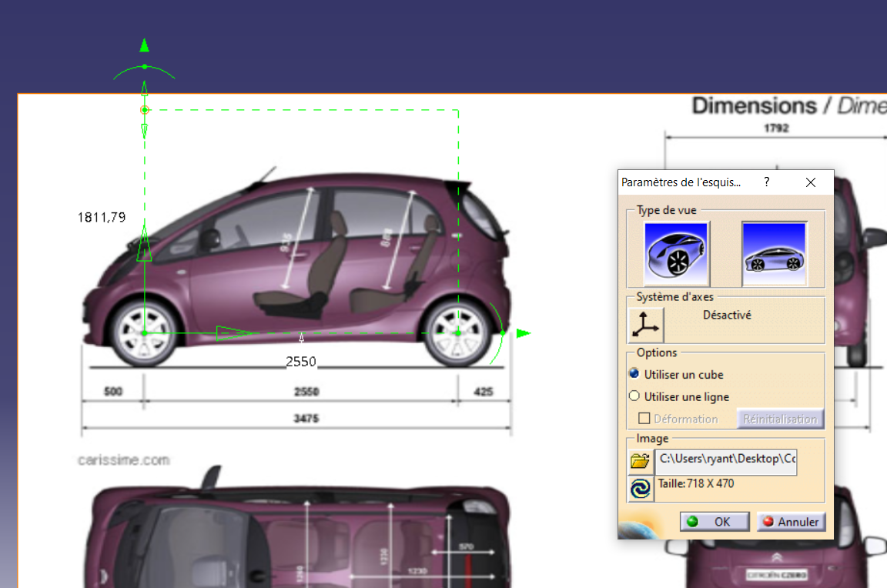This screenshot has width=887, height=588.
Task: Click the solid green arrowhead at top
Action: pos(144,45)
